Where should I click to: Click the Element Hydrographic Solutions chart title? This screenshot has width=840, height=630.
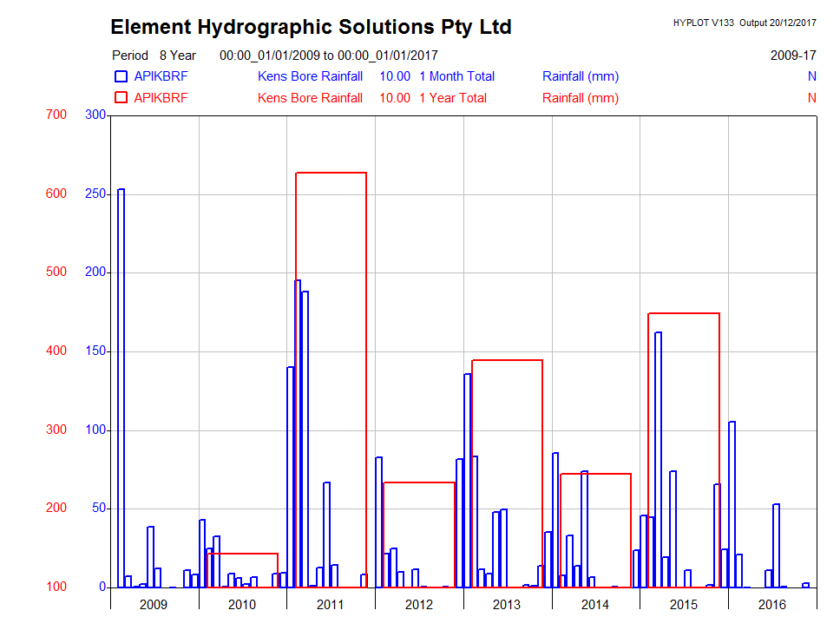(311, 27)
